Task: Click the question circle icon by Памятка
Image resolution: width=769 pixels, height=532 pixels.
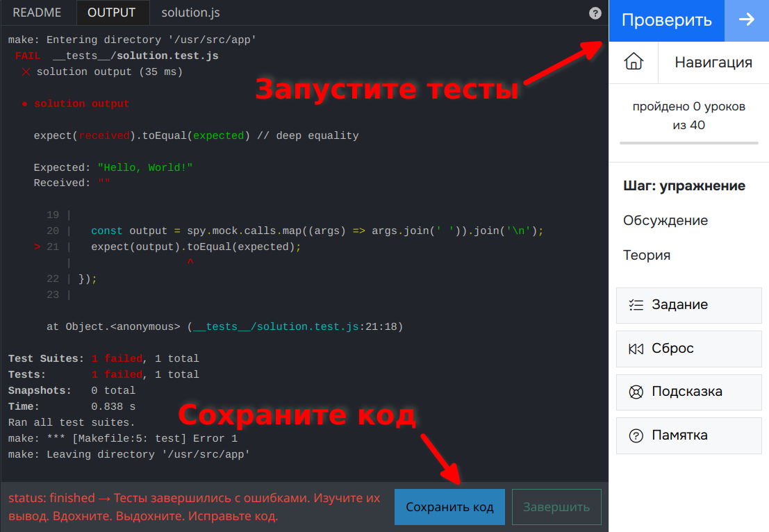Action: tap(636, 435)
